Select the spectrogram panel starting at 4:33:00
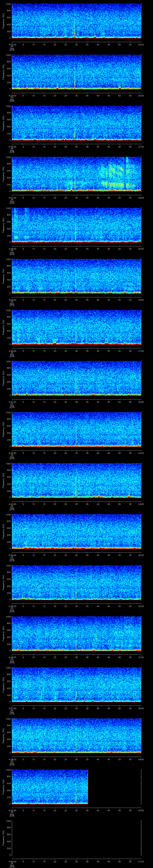 pos(76,480)
